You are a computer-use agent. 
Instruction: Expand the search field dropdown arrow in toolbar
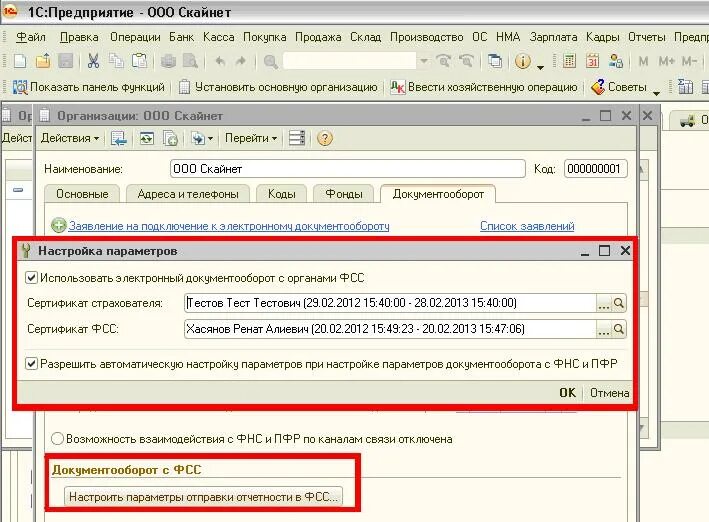[x=424, y=61]
